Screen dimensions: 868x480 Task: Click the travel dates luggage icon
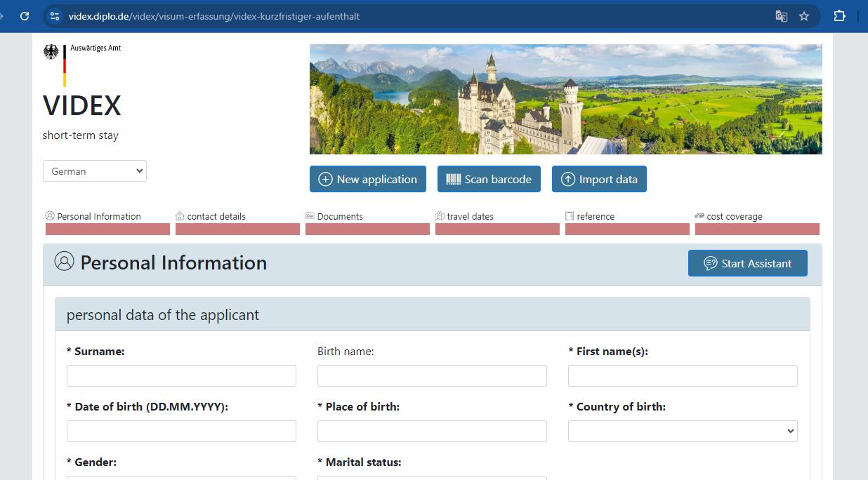click(441, 216)
